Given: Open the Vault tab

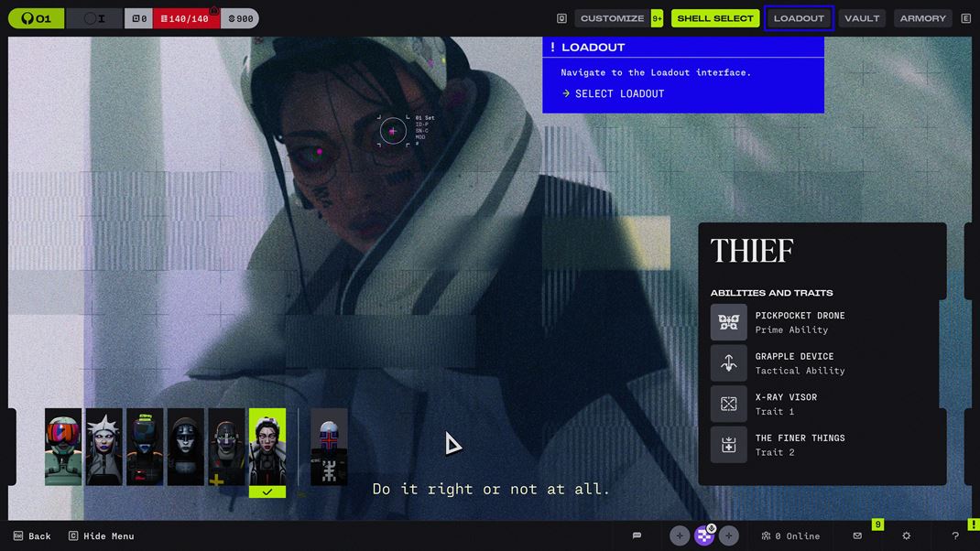Looking at the screenshot, I should [x=862, y=18].
